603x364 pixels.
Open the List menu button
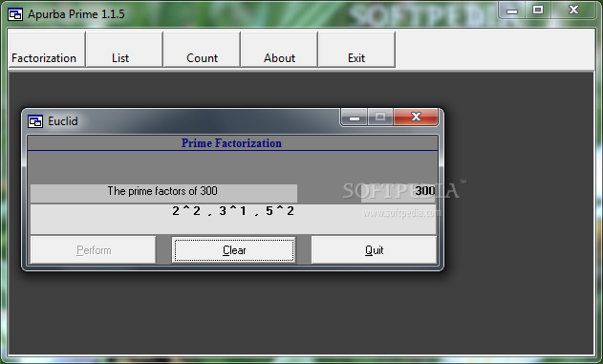[124, 50]
